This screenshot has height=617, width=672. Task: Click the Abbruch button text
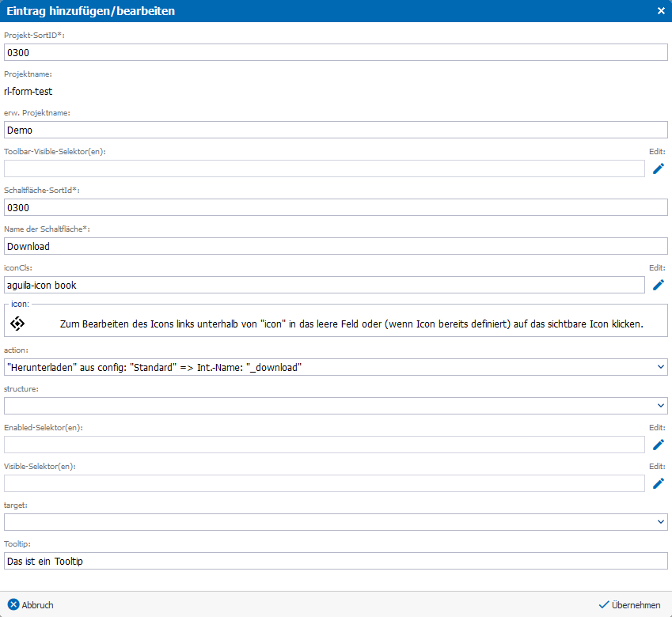pos(38,605)
